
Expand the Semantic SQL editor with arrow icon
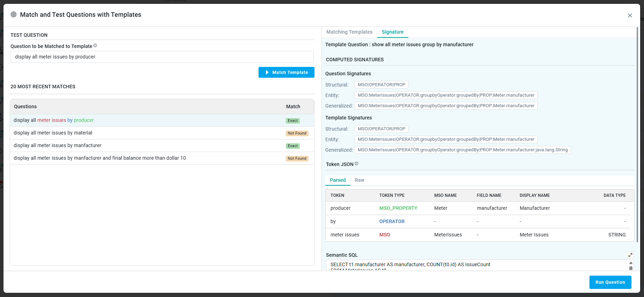click(630, 255)
